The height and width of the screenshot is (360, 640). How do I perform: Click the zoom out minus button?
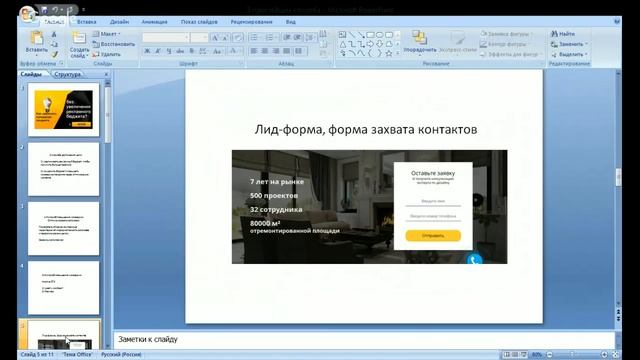tap(549, 355)
